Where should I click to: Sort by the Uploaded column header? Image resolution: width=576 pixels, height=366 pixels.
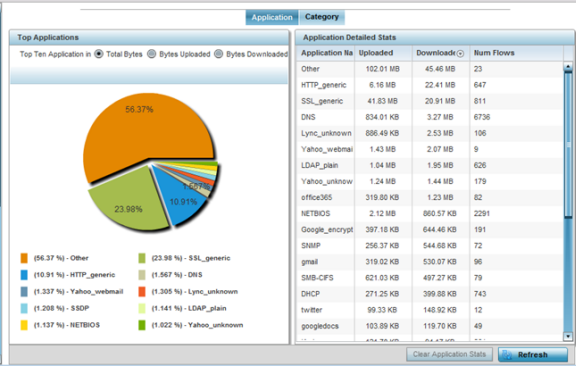click(384, 53)
